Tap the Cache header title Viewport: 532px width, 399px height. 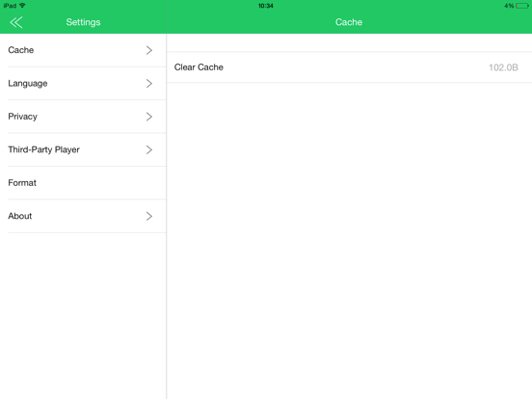[x=349, y=22]
